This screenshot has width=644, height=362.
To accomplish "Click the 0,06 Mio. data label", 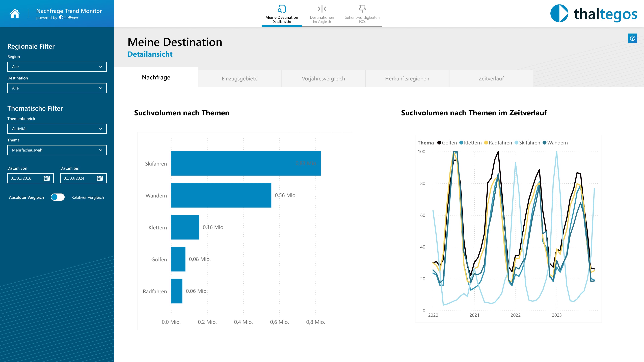I will 197,291.
